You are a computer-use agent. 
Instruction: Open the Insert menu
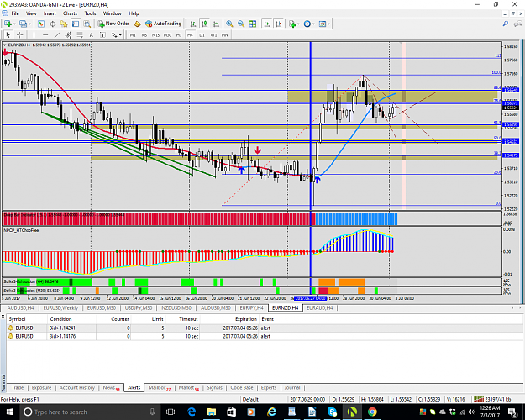click(x=50, y=13)
